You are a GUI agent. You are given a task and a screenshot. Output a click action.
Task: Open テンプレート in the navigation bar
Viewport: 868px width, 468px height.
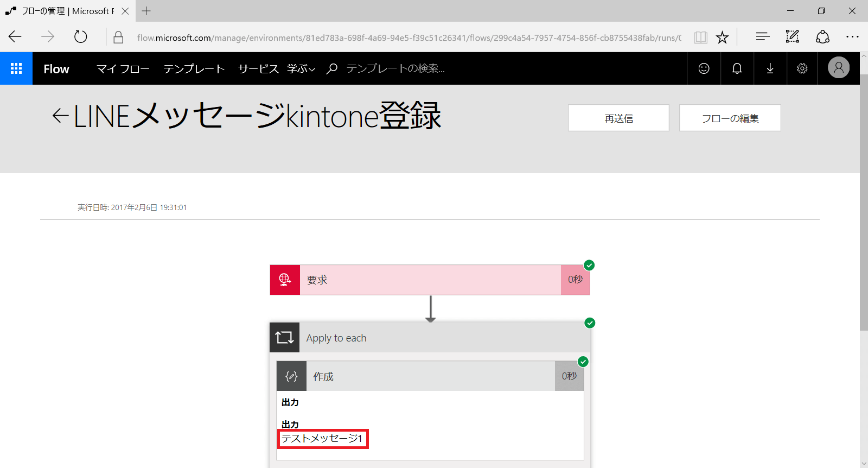click(194, 69)
